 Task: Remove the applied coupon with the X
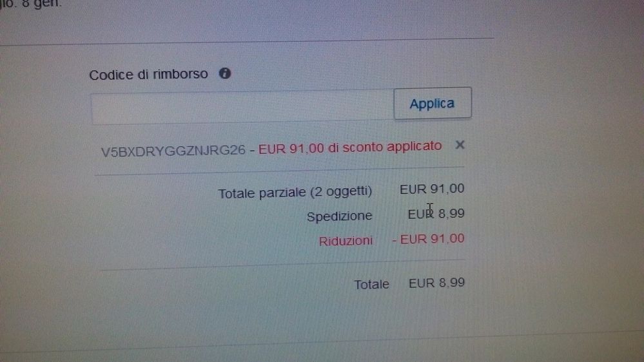click(x=460, y=144)
